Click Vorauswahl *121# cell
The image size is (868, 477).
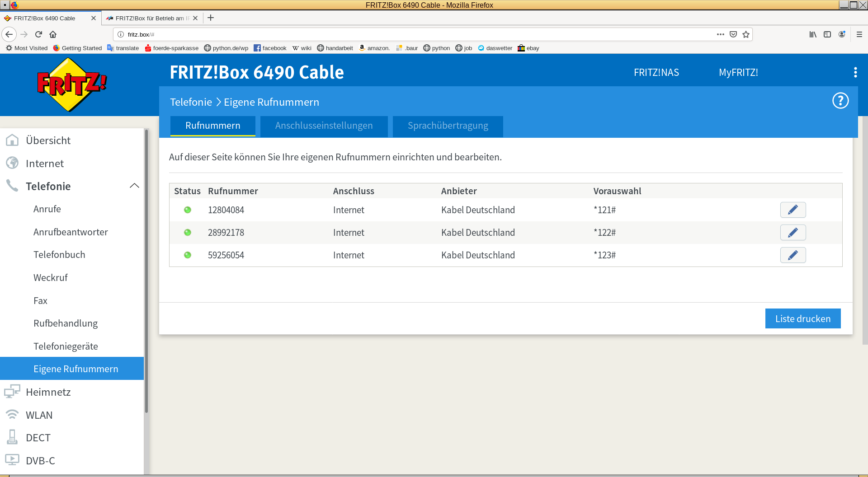pyautogui.click(x=604, y=210)
